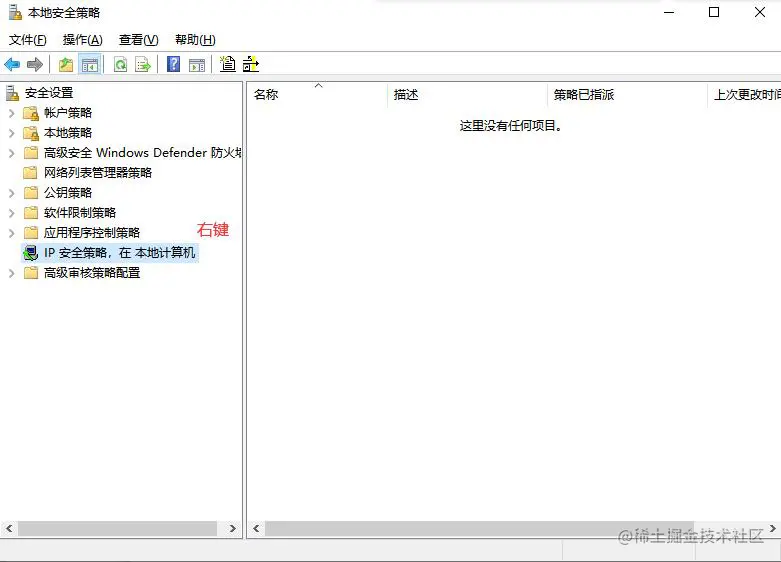Click the 安全设置 root node icon
This screenshot has width=781, height=562.
coord(12,93)
